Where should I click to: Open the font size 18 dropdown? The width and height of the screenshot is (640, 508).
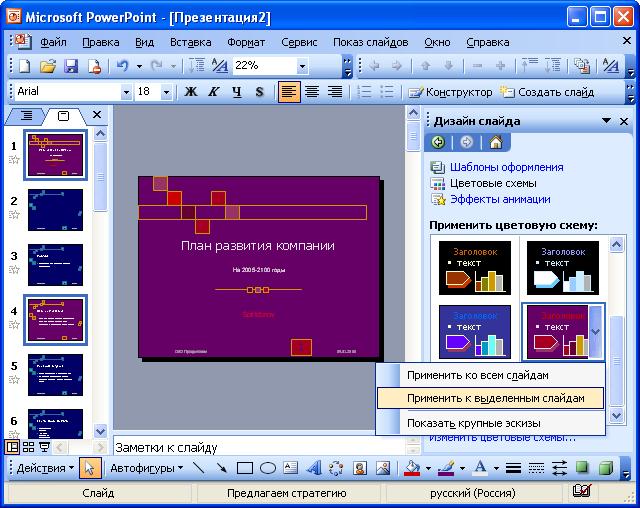pyautogui.click(x=166, y=92)
